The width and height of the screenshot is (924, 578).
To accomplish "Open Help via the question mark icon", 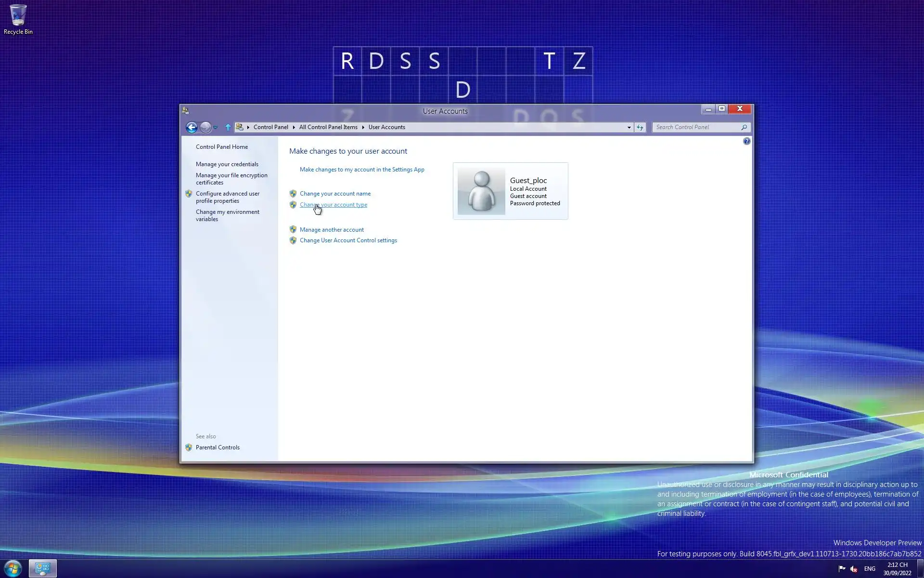I will click(x=746, y=141).
